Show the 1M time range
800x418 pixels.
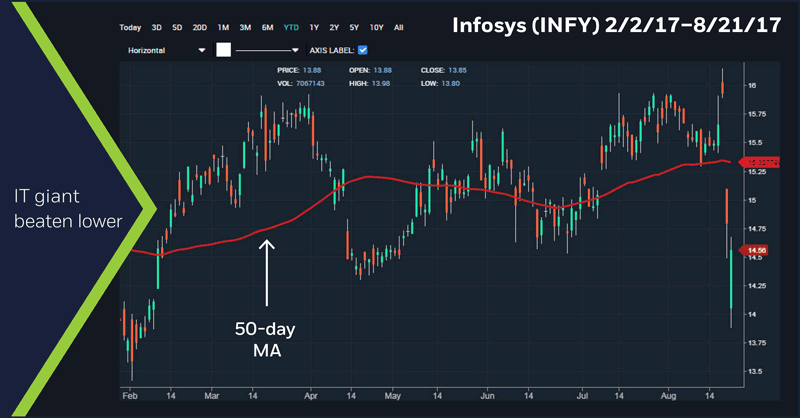tap(223, 28)
